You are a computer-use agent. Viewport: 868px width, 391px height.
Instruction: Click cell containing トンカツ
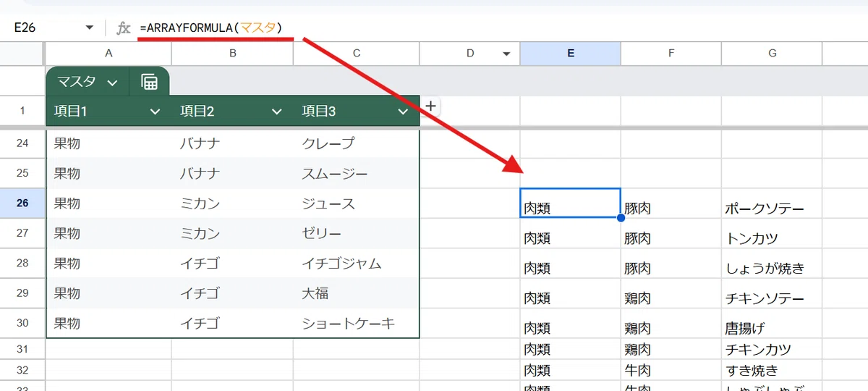pos(772,233)
